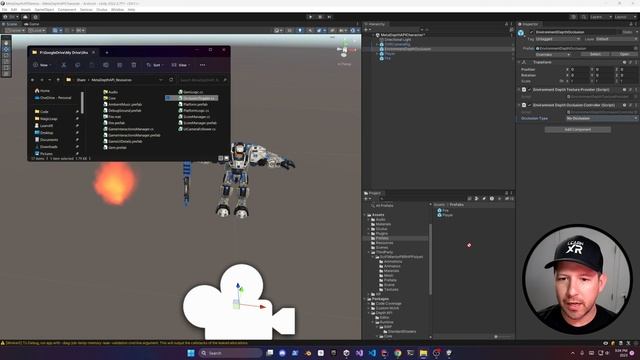Select the Hand view tool in Scene overlay
The width and height of the screenshot is (640, 360).
6,43
